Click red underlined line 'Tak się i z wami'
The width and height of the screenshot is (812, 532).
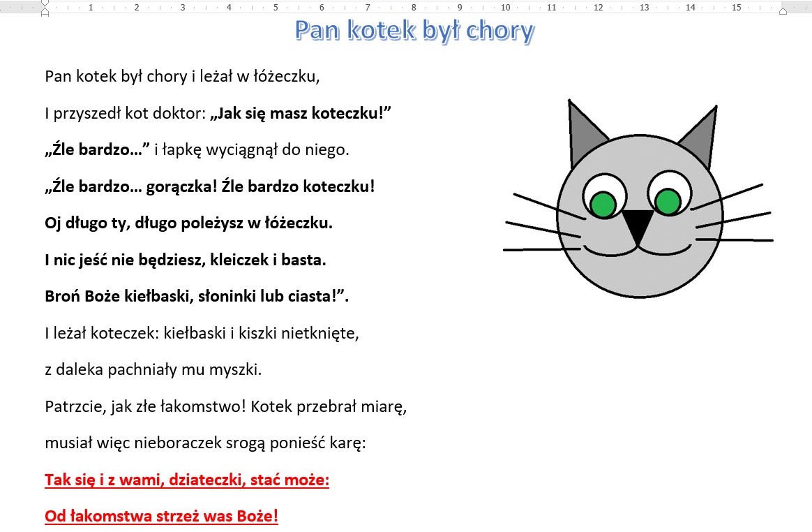[x=186, y=480]
